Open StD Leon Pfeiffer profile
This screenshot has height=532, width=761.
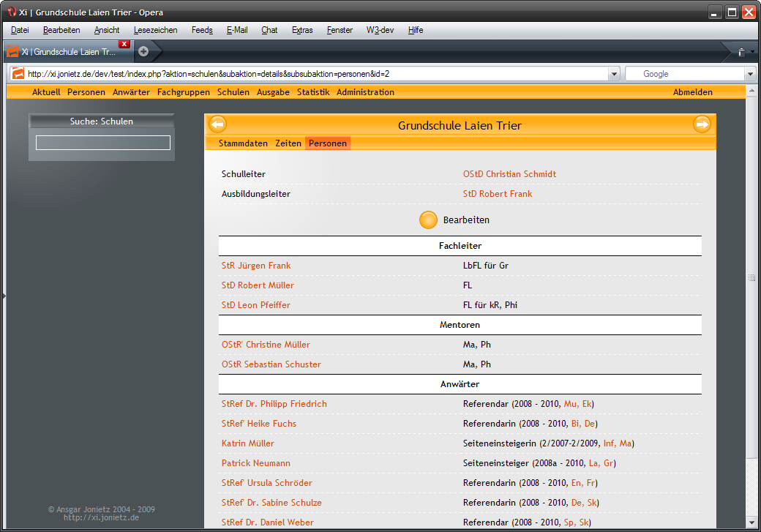point(256,305)
